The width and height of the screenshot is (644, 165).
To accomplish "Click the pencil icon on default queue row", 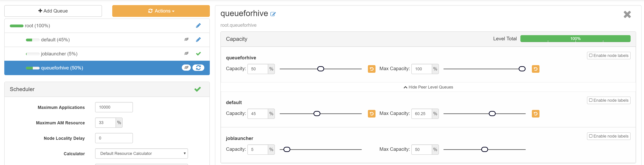I will [x=198, y=40].
